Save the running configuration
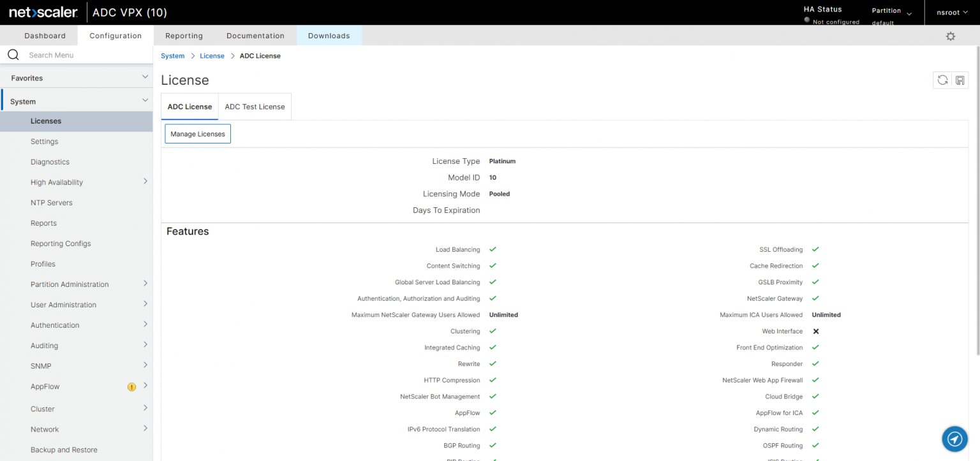This screenshot has width=980, height=461. coord(960,80)
